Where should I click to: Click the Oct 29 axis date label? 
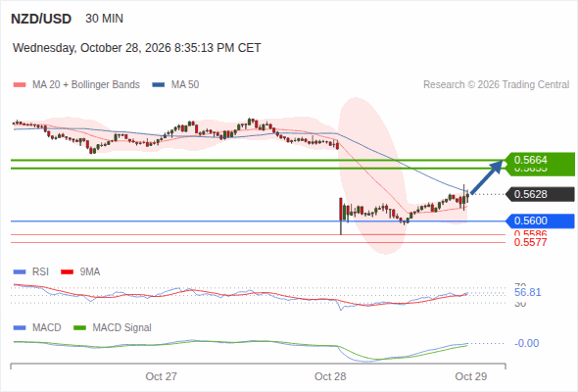[471, 376]
